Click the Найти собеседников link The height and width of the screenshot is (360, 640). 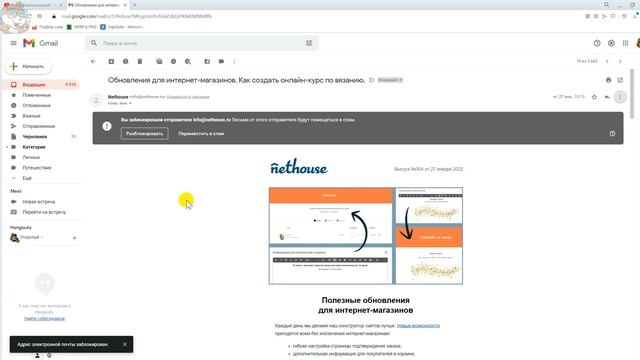coord(44,319)
